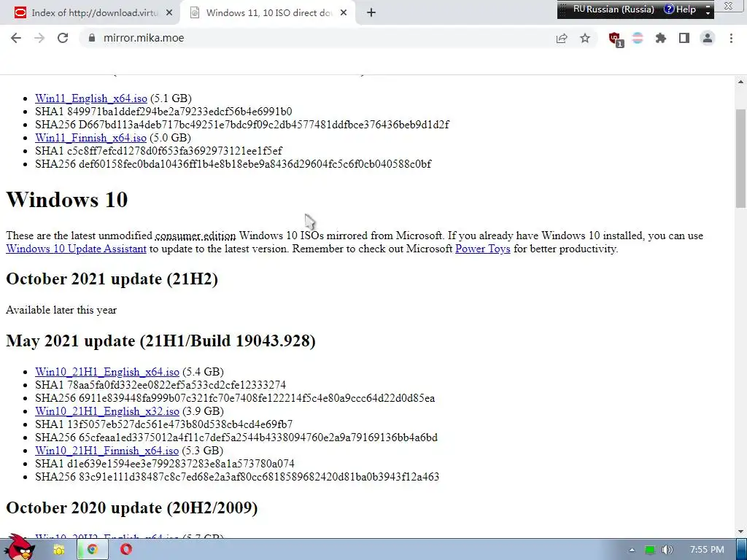Show hidden tray icons arrow
The height and width of the screenshot is (560, 747).
click(632, 550)
